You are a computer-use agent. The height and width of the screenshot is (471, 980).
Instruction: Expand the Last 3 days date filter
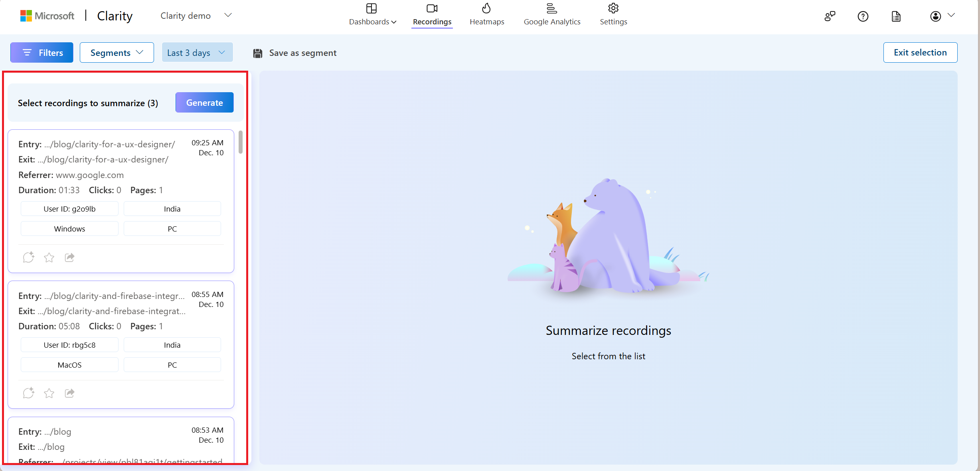[x=196, y=52]
